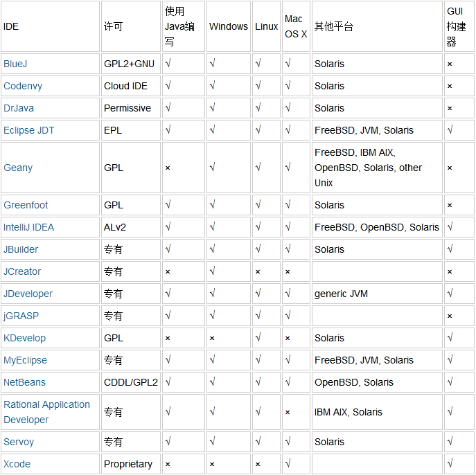Screen dimensions: 476x475
Task: Select Rational Application Developer's Mac cross mark
Action: [x=288, y=412]
